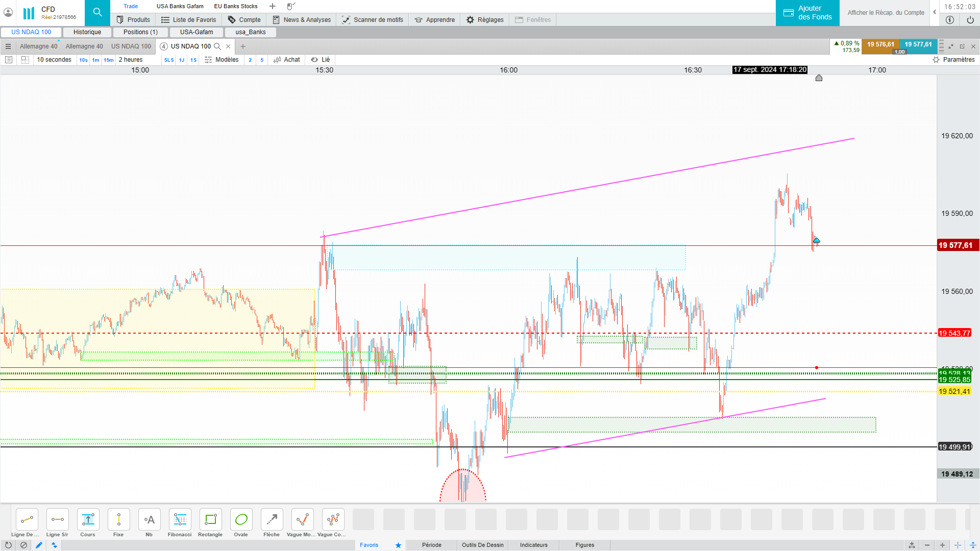
Task: Toggle the Lié linked chart eye
Action: coord(314,60)
